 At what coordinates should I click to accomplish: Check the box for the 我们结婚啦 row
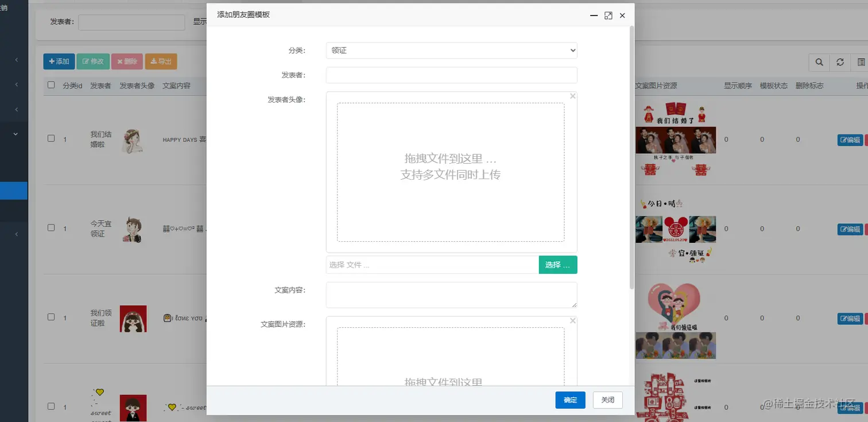coord(51,138)
